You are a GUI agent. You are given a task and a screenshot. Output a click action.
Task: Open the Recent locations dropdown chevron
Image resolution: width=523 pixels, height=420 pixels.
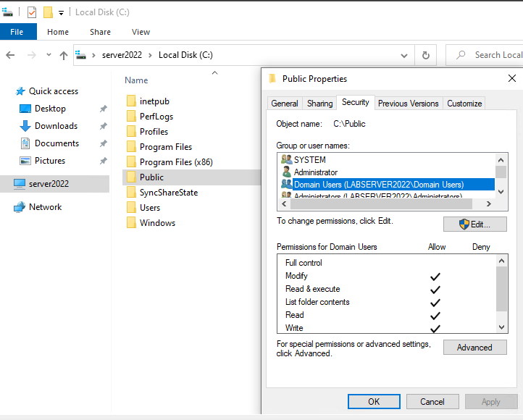(x=49, y=55)
